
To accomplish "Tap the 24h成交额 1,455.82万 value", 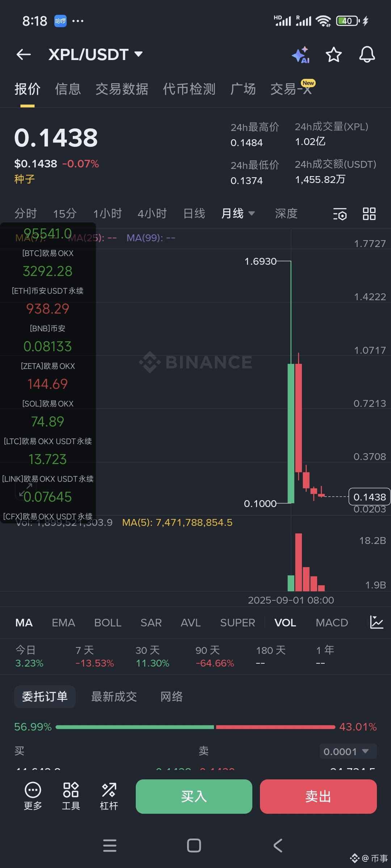I will pos(320,179).
